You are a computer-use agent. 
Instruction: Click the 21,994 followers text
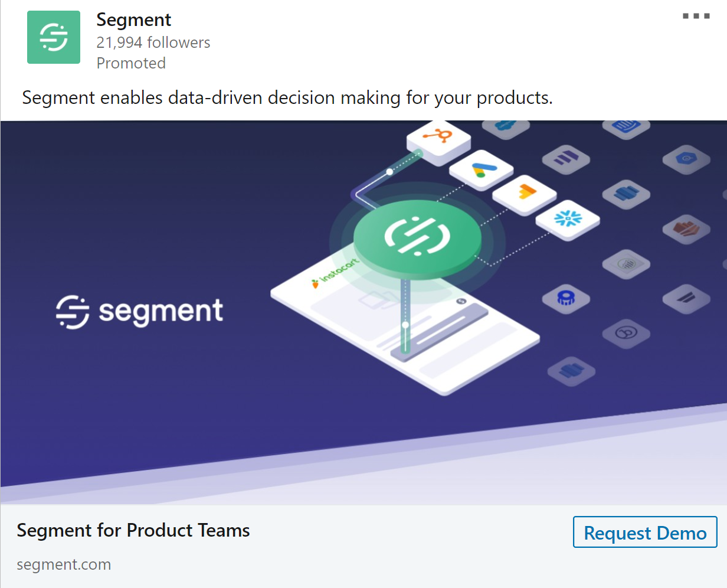(153, 43)
